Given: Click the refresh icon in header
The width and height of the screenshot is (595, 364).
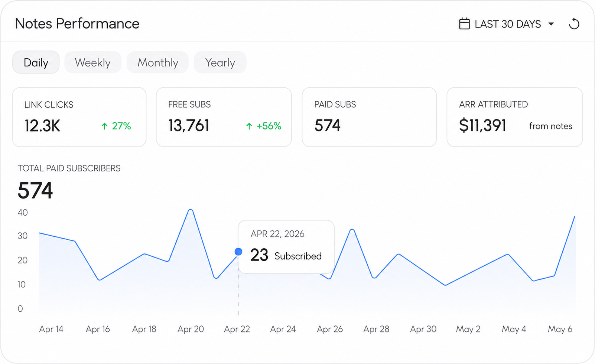Looking at the screenshot, I should (574, 24).
